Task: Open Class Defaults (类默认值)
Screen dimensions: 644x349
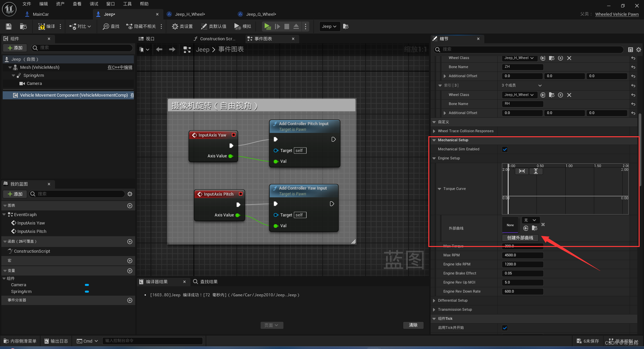Action: point(213,27)
